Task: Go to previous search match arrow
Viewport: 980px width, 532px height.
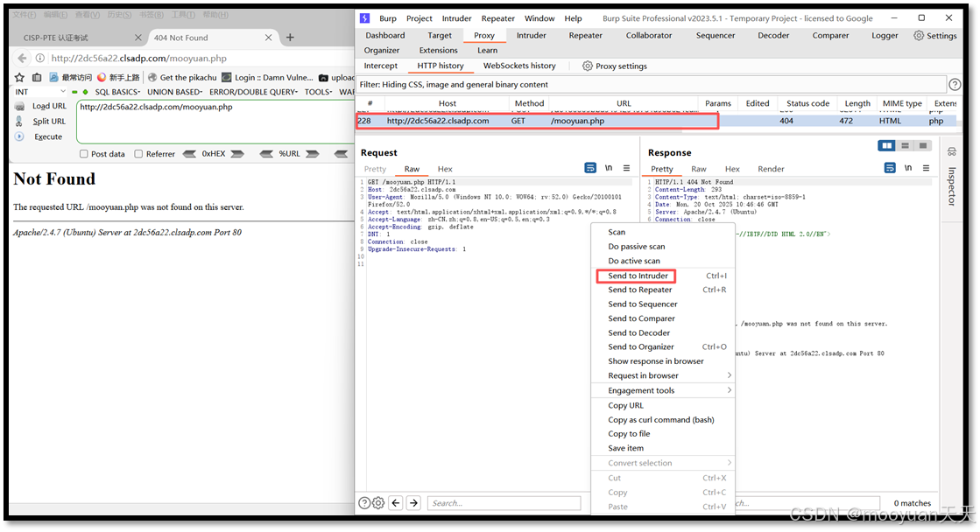Action: pyautogui.click(x=396, y=502)
